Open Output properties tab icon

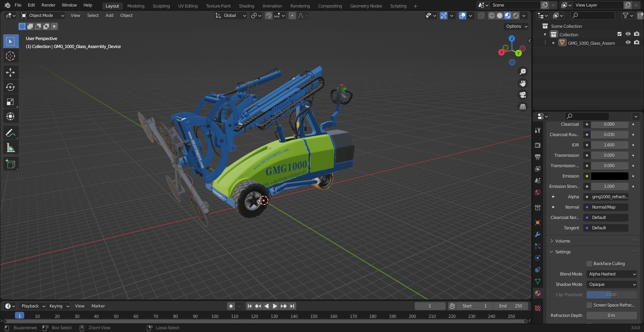coord(537,157)
